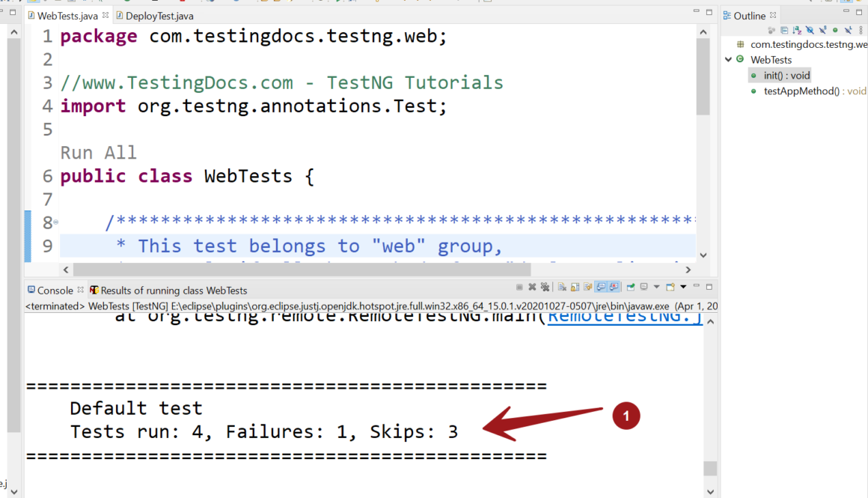868x498 pixels.
Task: Click Hide Non-Public Members icon in Outline
Action: (x=835, y=31)
